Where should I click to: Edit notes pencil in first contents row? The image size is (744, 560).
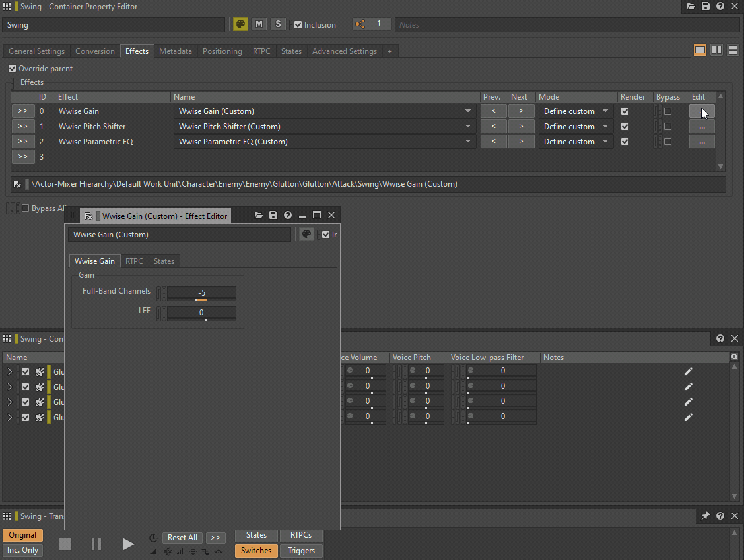tap(688, 371)
